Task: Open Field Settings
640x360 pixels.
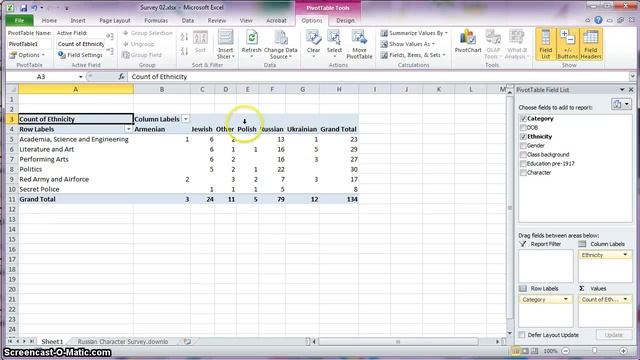Action: [80, 55]
